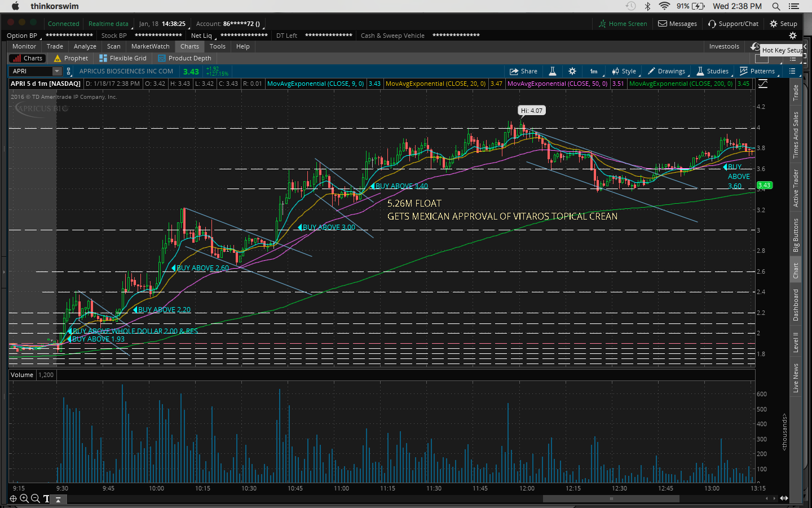Click the flask Edit Studies icon
The width and height of the screenshot is (812, 508).
point(553,71)
